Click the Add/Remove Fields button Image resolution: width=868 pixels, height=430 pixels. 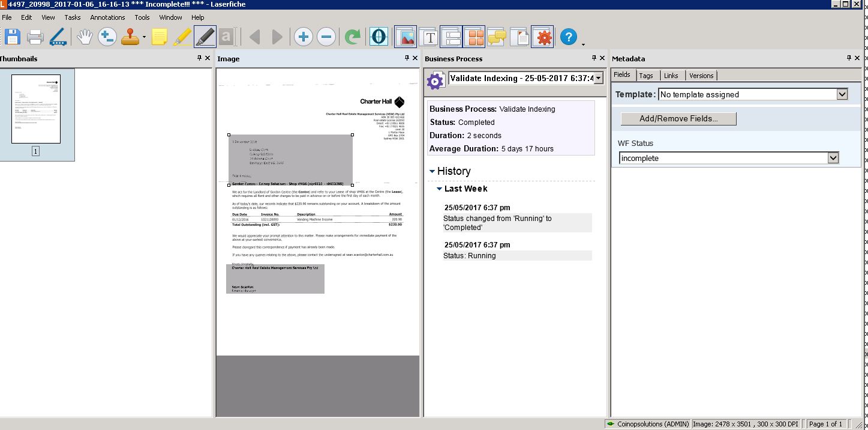click(678, 118)
